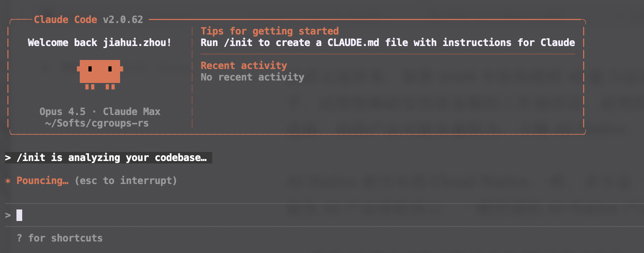Click the No recent activity text
Screen dimensions: 644x253
pyautogui.click(x=252, y=77)
